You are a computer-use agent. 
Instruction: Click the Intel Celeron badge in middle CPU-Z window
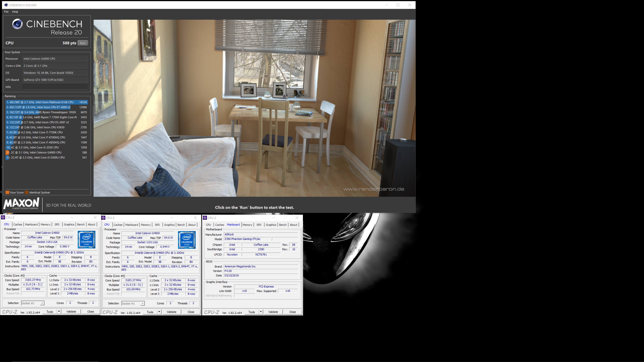coord(187,240)
